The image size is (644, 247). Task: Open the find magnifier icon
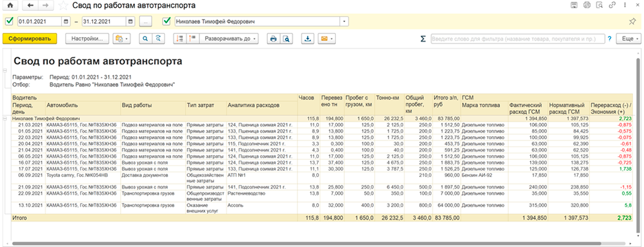click(x=145, y=38)
